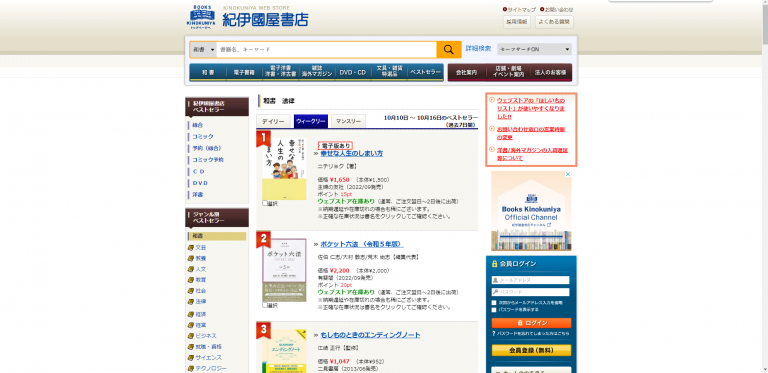Screen dimensions: 768x373
Task: Open the お問い合わせ窓口の営業時間 news link
Action: 530,133
